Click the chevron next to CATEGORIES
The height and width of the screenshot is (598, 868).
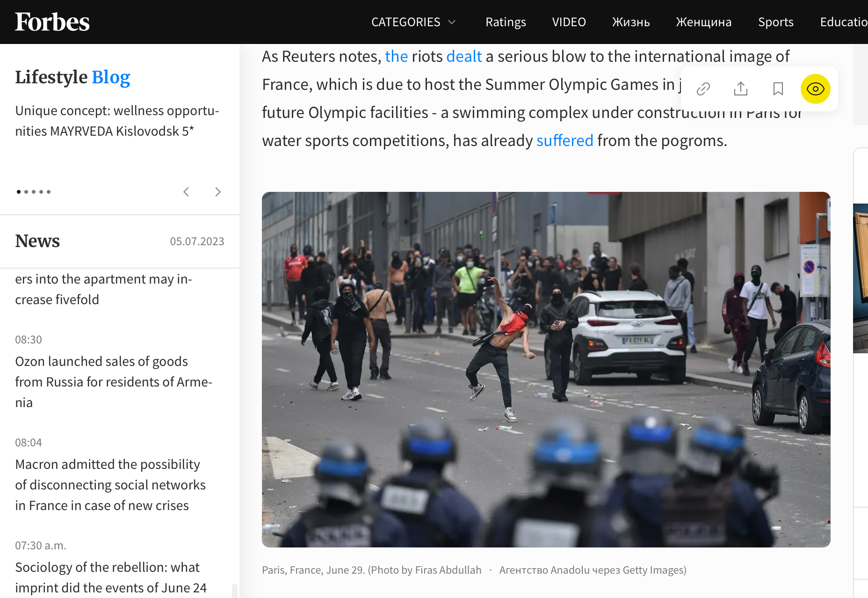tap(452, 22)
